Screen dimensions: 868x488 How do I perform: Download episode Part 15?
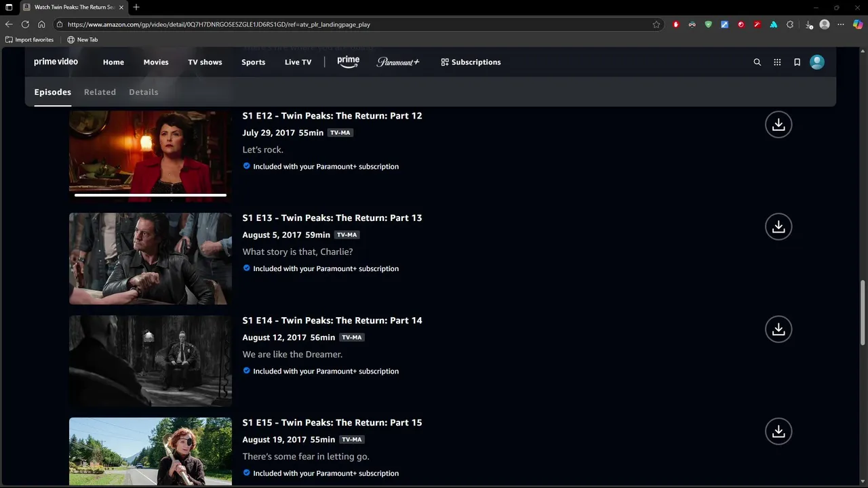[x=778, y=432]
